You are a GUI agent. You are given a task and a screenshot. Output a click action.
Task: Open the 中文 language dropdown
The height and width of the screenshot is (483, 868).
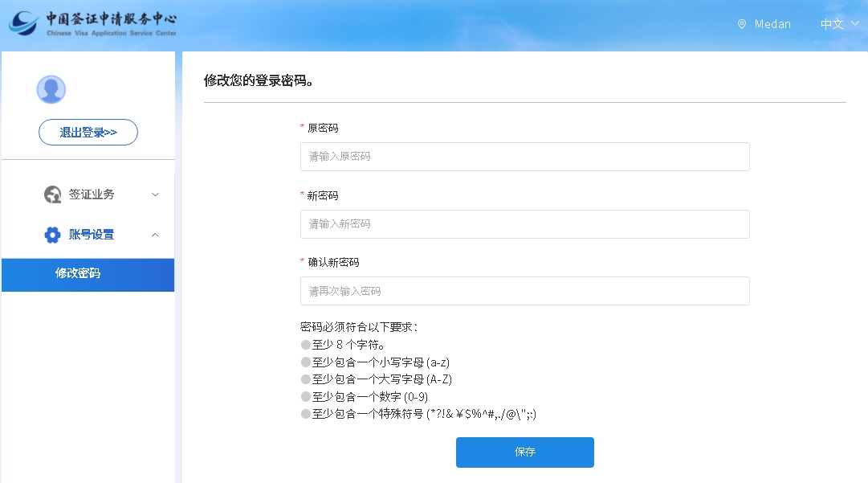pos(839,24)
